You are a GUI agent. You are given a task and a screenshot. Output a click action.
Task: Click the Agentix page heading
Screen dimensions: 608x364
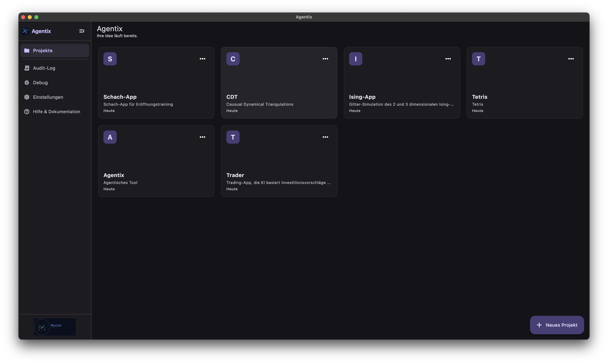[x=109, y=29]
